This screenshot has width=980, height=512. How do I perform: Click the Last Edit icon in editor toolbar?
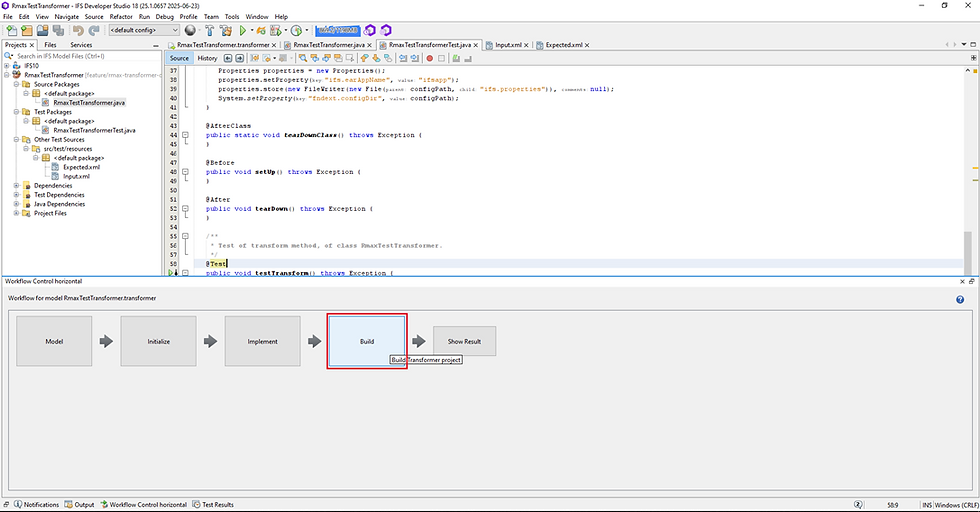click(254, 58)
